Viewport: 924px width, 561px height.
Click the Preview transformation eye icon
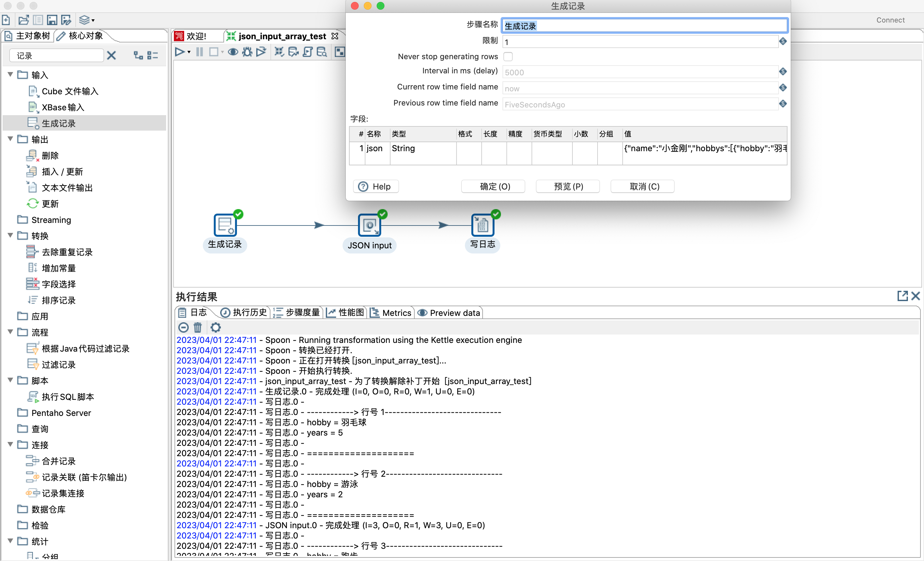(x=233, y=52)
